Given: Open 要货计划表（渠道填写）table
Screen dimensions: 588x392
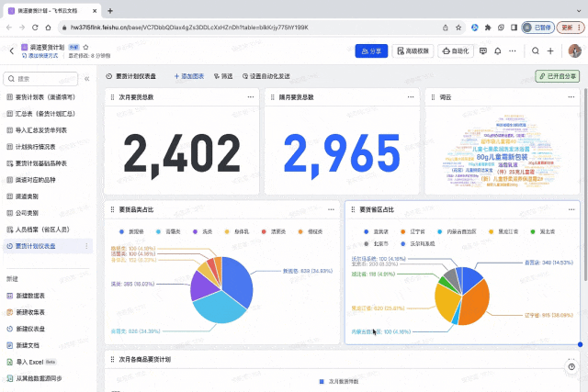Looking at the screenshot, I should coord(45,97).
